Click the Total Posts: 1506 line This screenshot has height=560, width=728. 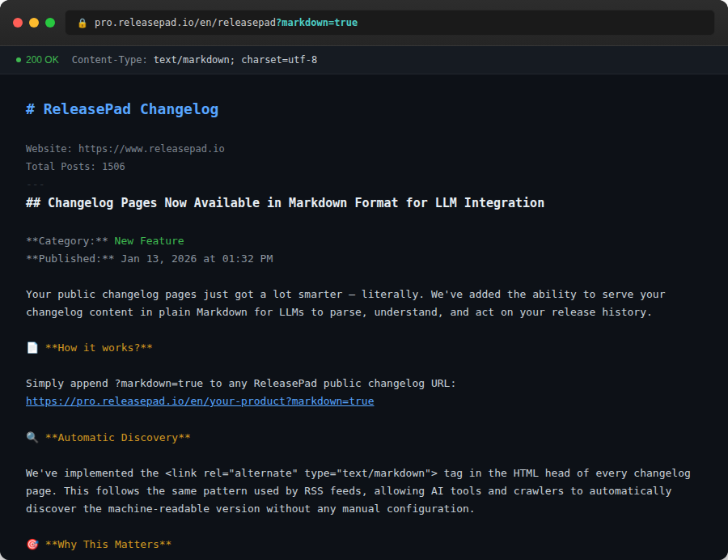click(x=75, y=167)
